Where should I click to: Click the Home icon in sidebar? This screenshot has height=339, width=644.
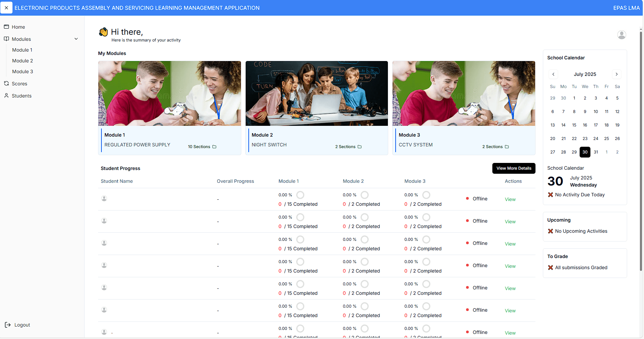(x=6, y=27)
